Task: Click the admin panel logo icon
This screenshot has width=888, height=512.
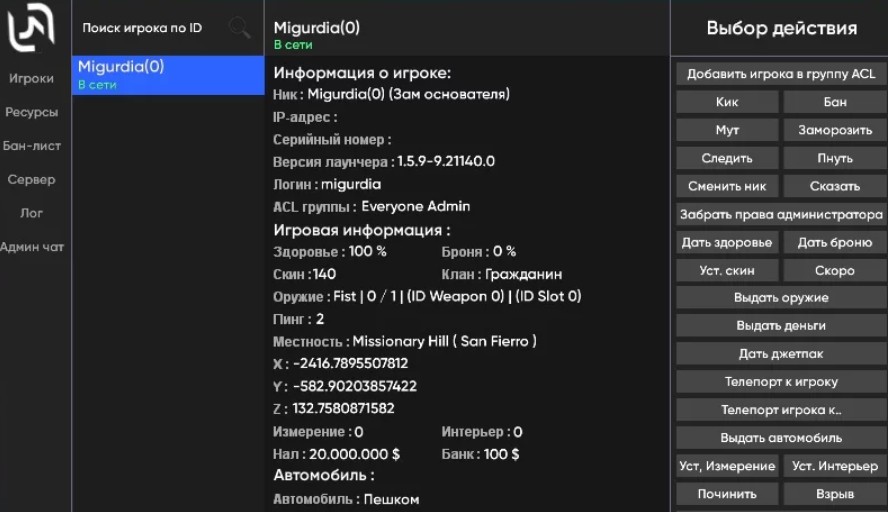Action: (32, 30)
